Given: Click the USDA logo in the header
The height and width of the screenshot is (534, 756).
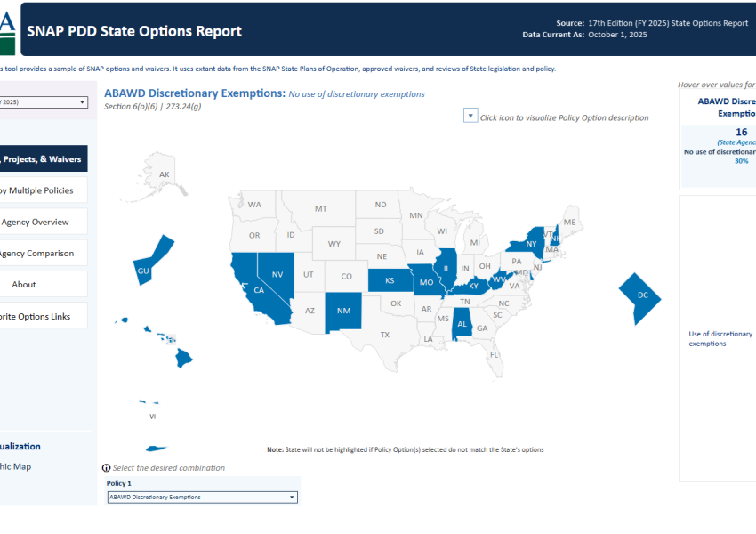Looking at the screenshot, I should tap(7, 29).
